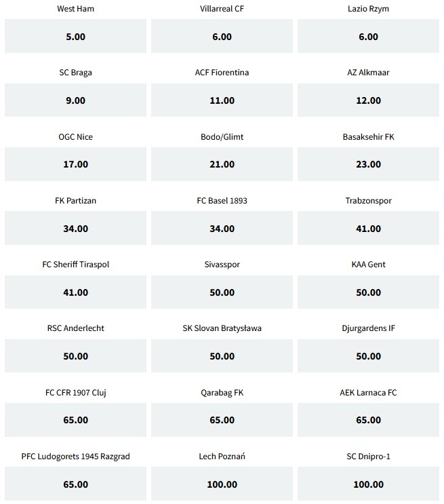Select Villarreal CF odds of 6.00

pyautogui.click(x=222, y=37)
